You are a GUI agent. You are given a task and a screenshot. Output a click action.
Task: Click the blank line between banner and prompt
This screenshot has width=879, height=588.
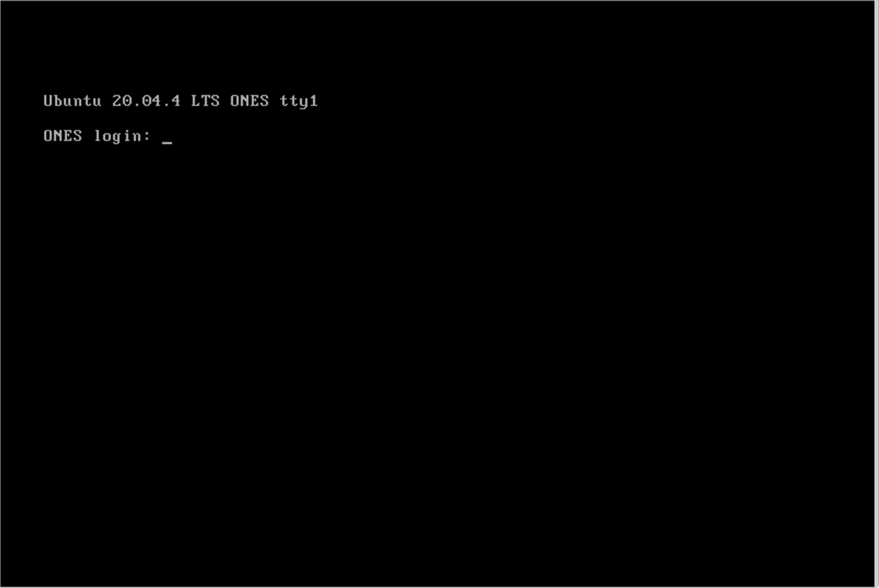pos(437,118)
